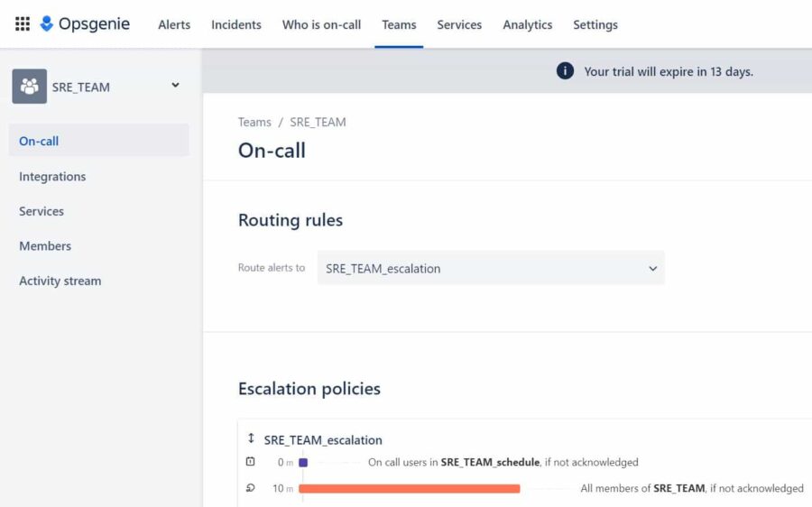Click the Escalation policies heading
This screenshot has height=507, width=812.
click(309, 389)
